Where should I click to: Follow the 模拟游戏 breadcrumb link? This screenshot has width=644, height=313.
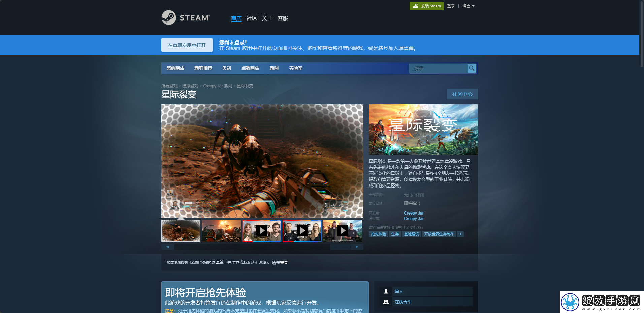(x=190, y=86)
